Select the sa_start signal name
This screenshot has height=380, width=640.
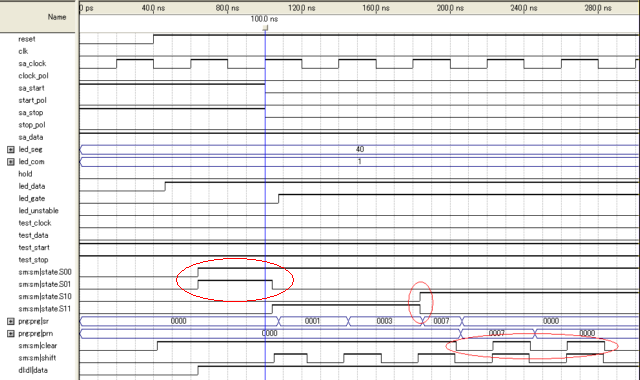point(31,88)
